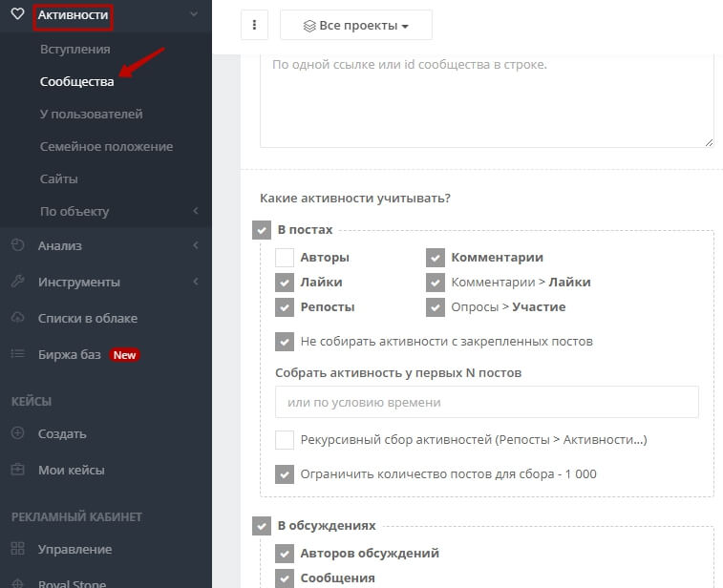Screen dimensions: 723x588
Task: Toggle recursive activity collection checkbox
Action: (x=285, y=439)
